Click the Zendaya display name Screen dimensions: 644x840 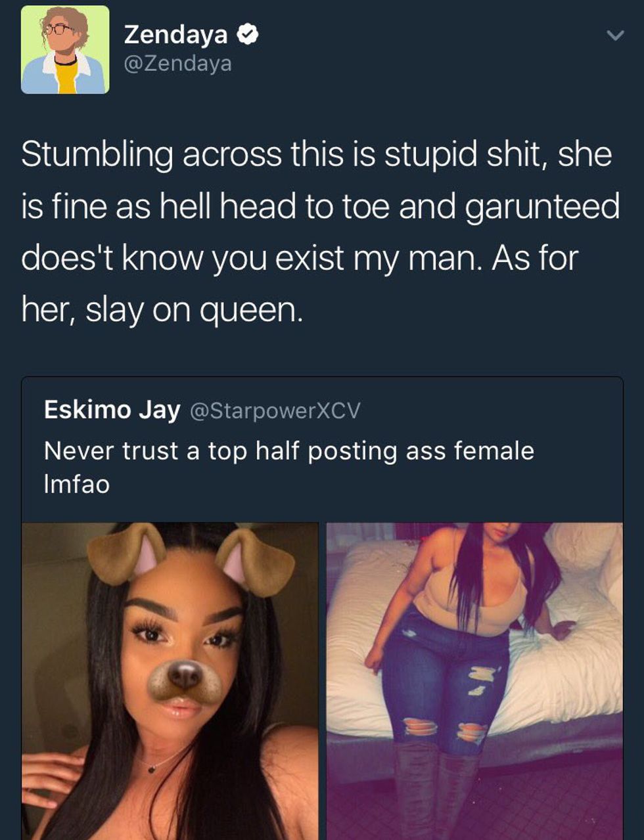click(175, 34)
